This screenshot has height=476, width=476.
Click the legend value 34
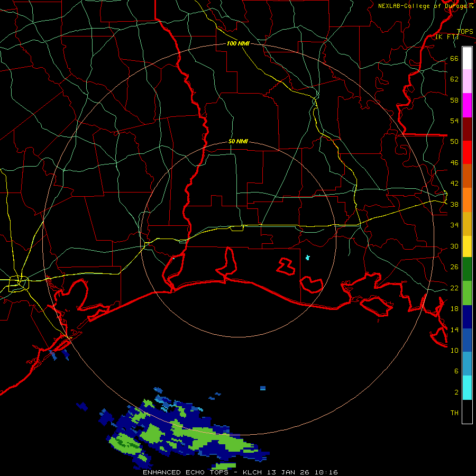[454, 225]
